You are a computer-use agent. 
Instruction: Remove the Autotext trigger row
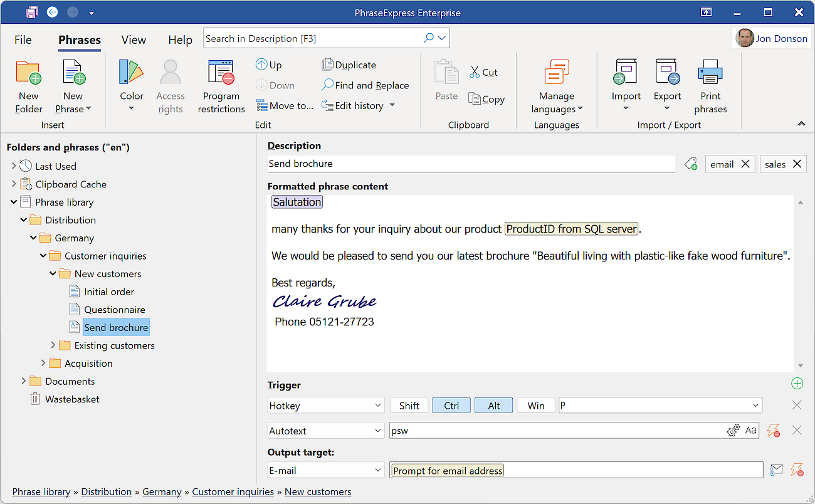pos(797,431)
